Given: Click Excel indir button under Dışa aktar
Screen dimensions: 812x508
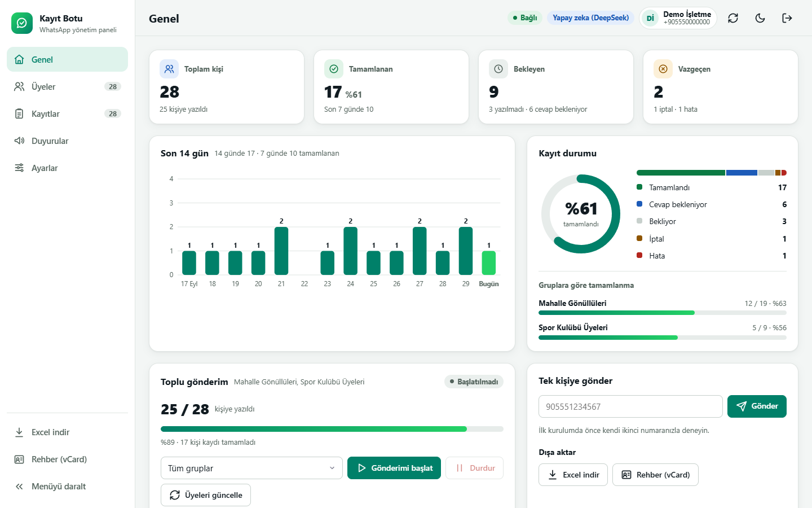Looking at the screenshot, I should click(573, 475).
